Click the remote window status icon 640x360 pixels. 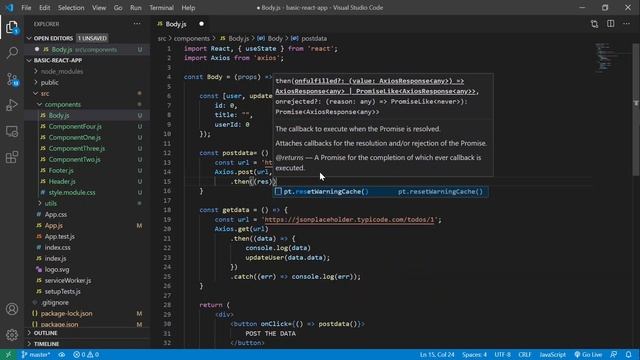[x=8, y=354]
